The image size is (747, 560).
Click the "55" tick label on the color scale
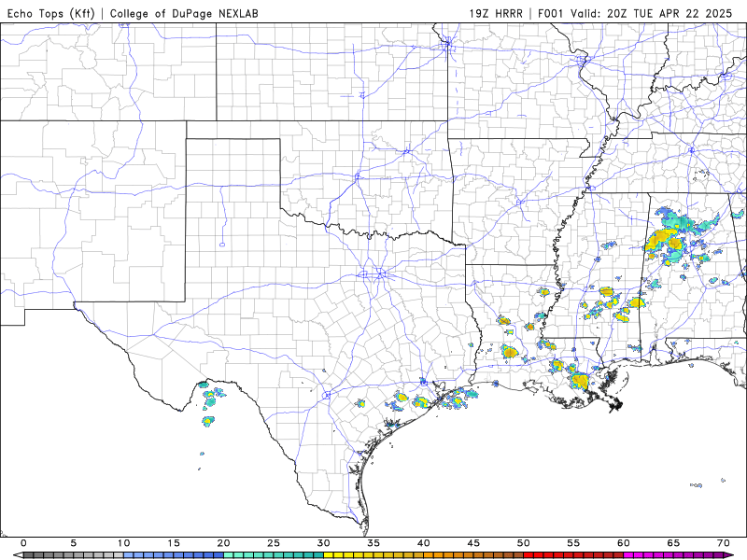click(573, 543)
